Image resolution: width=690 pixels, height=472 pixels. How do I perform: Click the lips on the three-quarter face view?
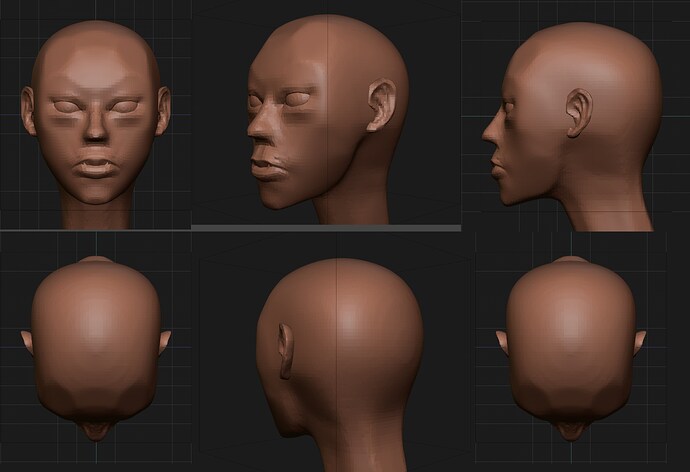tap(266, 168)
